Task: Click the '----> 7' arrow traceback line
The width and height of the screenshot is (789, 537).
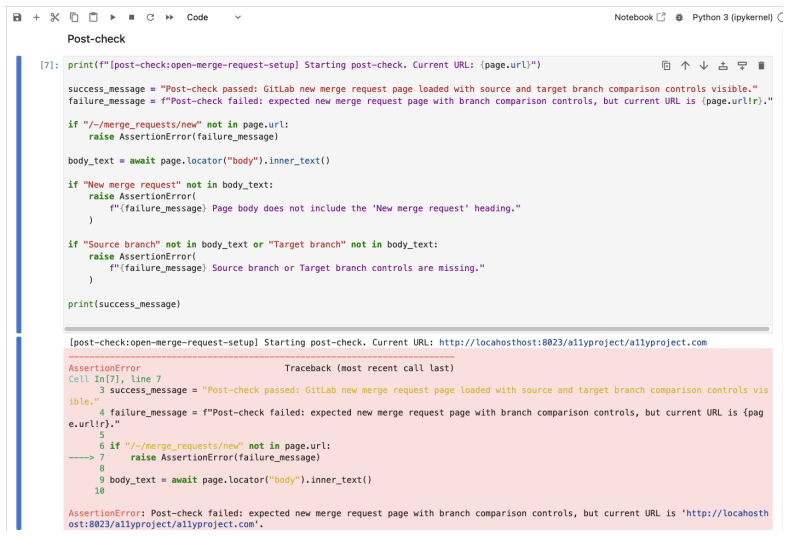Action: click(194, 457)
